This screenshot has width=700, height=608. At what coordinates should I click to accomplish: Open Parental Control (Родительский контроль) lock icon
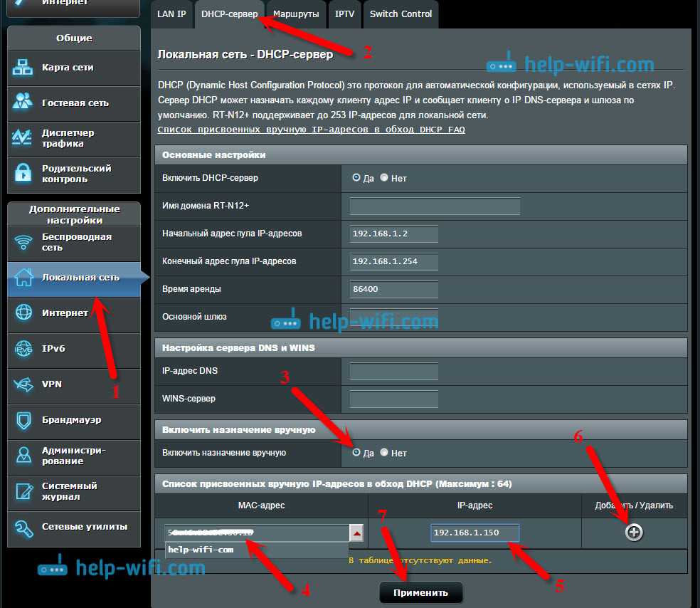point(23,173)
